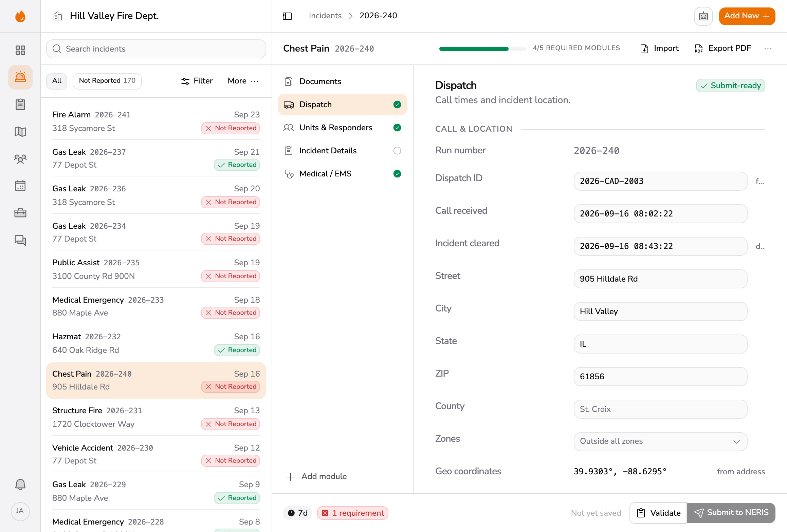
Task: Open Structure Fire 2026-231 incident
Action: (156, 417)
